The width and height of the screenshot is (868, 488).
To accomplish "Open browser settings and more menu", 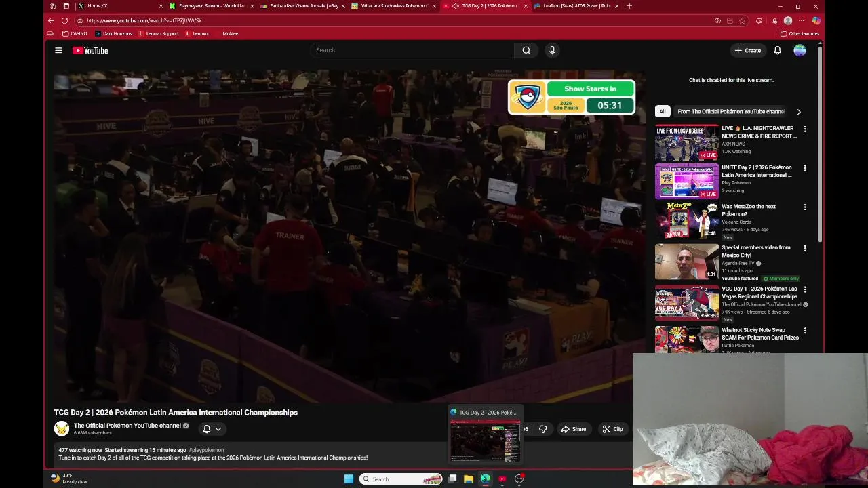I will 802,20.
